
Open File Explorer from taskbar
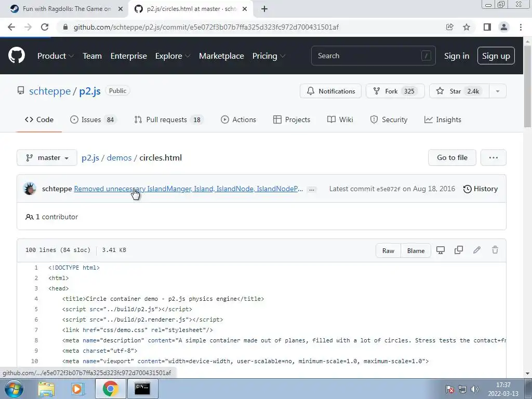(46, 389)
